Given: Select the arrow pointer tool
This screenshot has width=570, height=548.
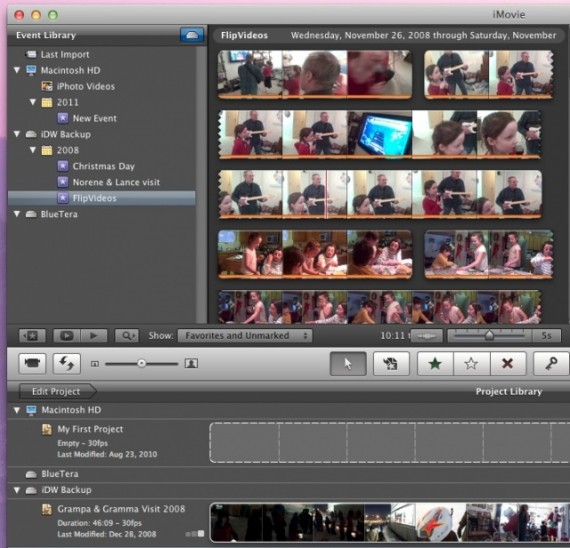Looking at the screenshot, I should [x=348, y=363].
